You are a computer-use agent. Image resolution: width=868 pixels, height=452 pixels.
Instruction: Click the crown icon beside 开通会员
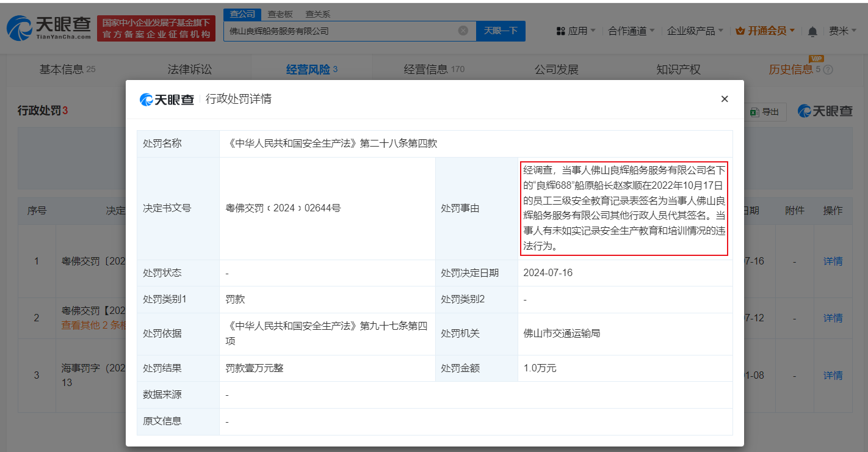742,29
